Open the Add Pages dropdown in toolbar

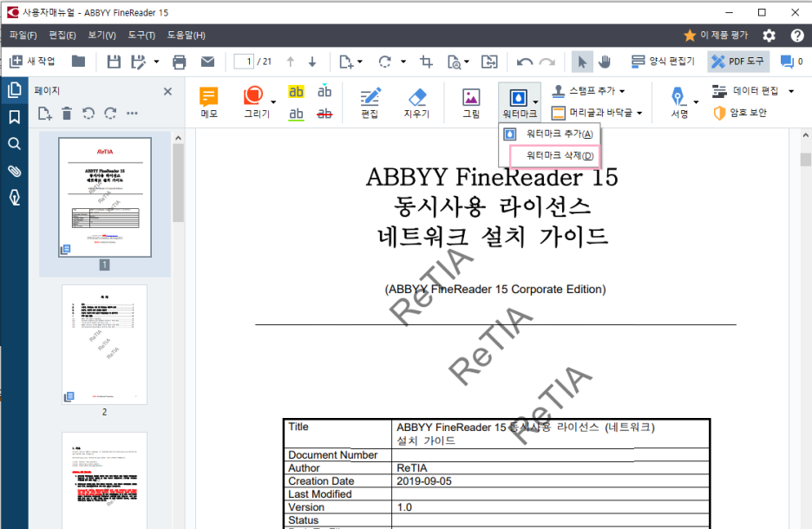pos(350,62)
